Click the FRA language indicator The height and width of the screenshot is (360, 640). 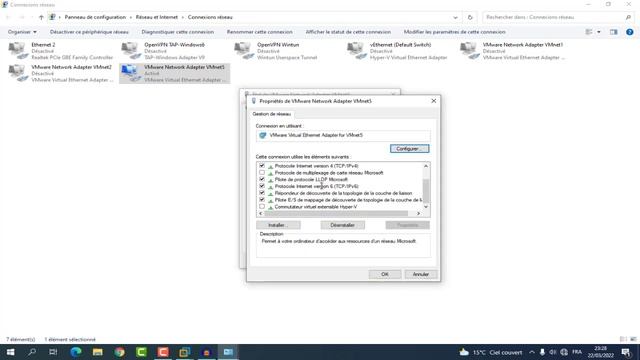577,352
